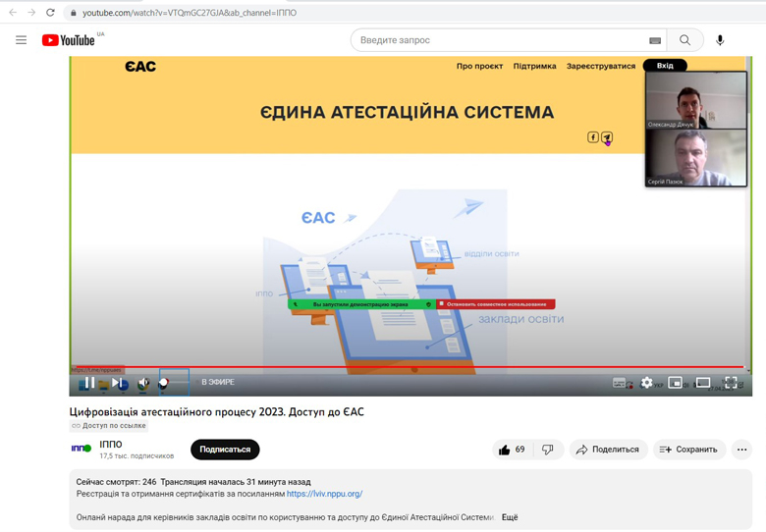The image size is (766, 532).
Task: Enter fullscreen mode
Action: click(x=731, y=383)
